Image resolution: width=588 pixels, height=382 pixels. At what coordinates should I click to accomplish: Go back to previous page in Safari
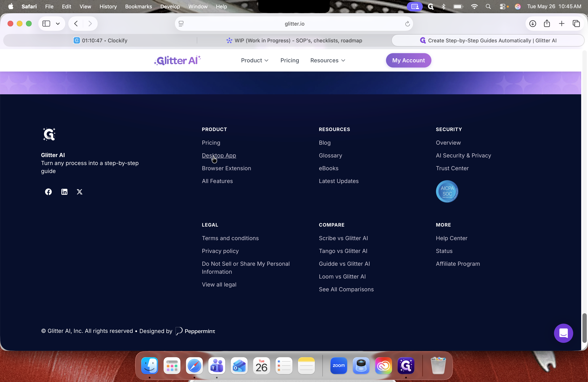pyautogui.click(x=76, y=24)
